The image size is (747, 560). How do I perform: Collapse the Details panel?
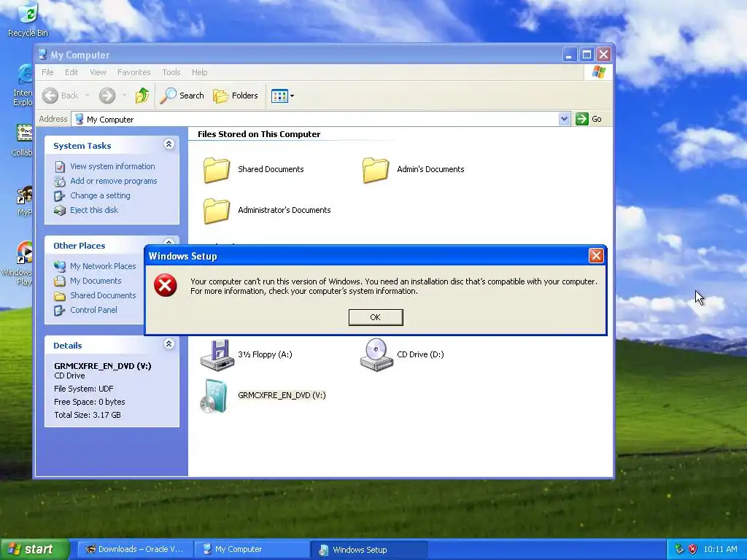(169, 344)
